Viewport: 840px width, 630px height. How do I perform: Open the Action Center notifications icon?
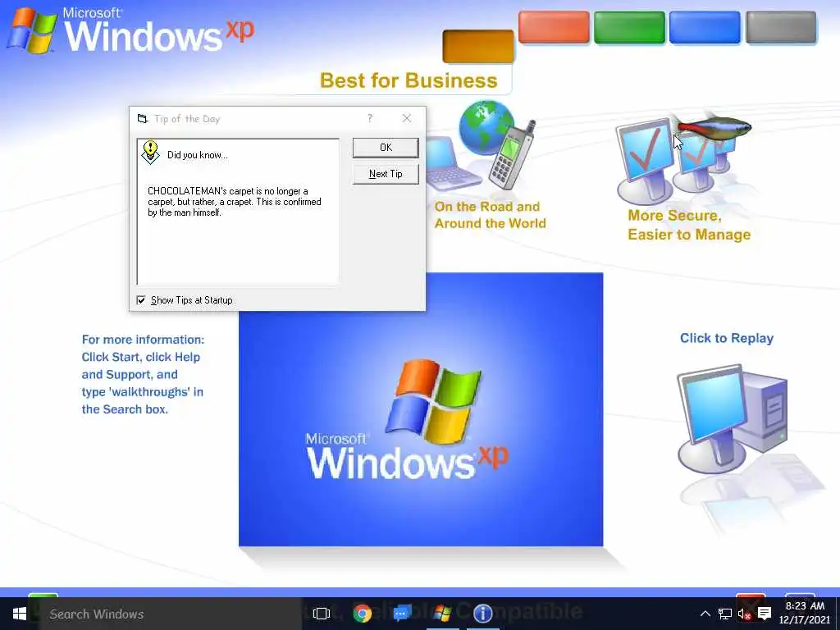point(765,614)
